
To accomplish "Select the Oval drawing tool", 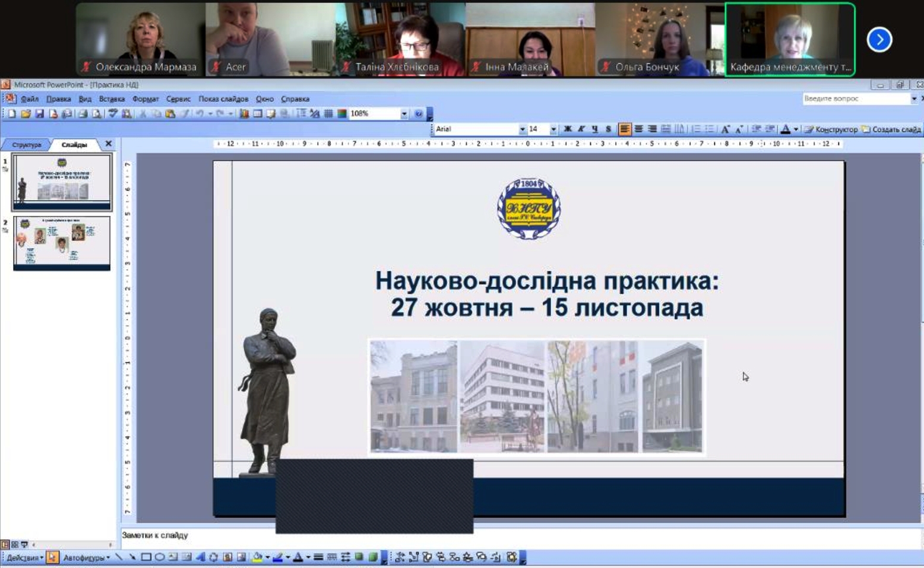I will point(159,557).
